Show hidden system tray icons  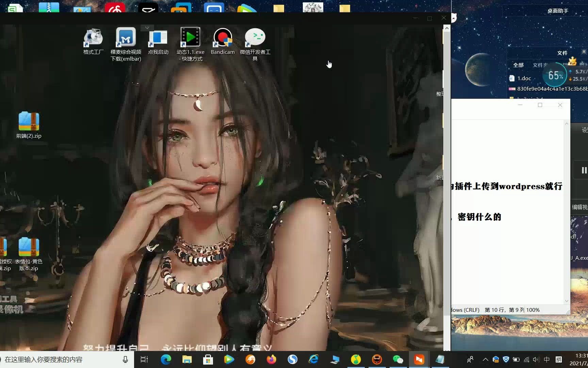pos(486,359)
